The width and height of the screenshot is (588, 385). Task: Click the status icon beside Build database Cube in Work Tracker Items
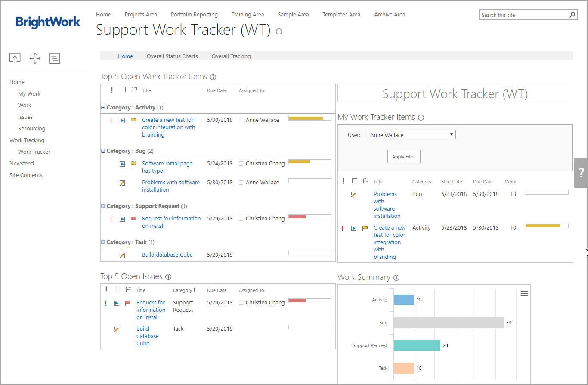tap(122, 255)
